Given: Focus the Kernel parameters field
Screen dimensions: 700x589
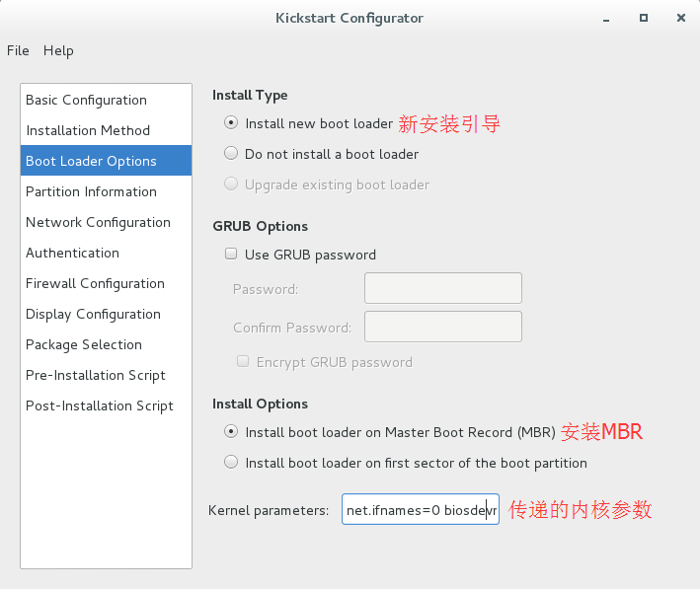Looking at the screenshot, I should [420, 509].
